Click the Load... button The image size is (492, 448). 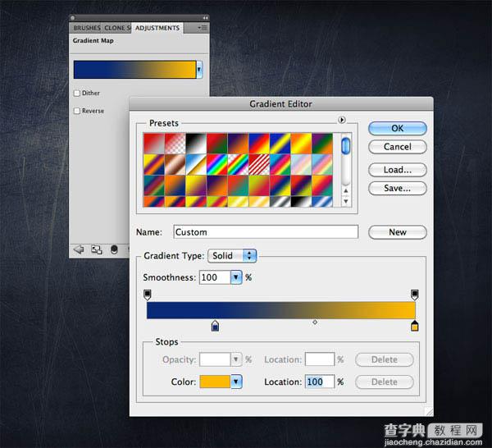pyautogui.click(x=397, y=170)
